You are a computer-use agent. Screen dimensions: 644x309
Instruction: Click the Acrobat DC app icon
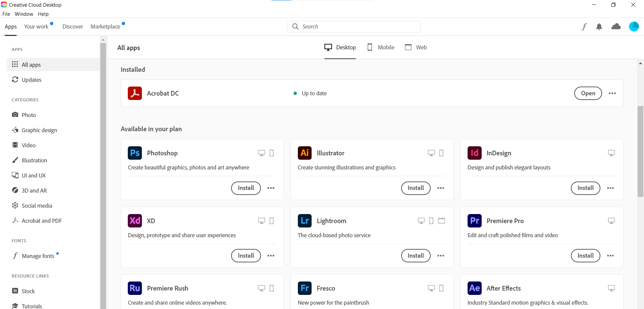coord(135,93)
